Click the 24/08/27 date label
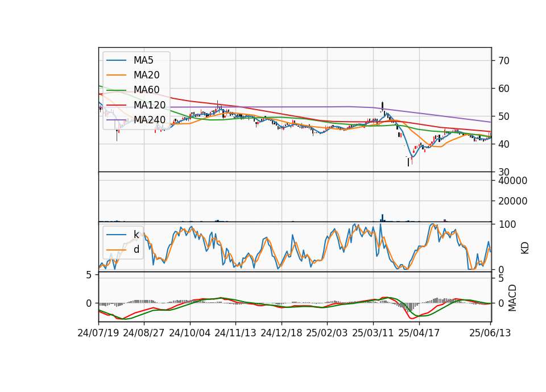 click(144, 333)
